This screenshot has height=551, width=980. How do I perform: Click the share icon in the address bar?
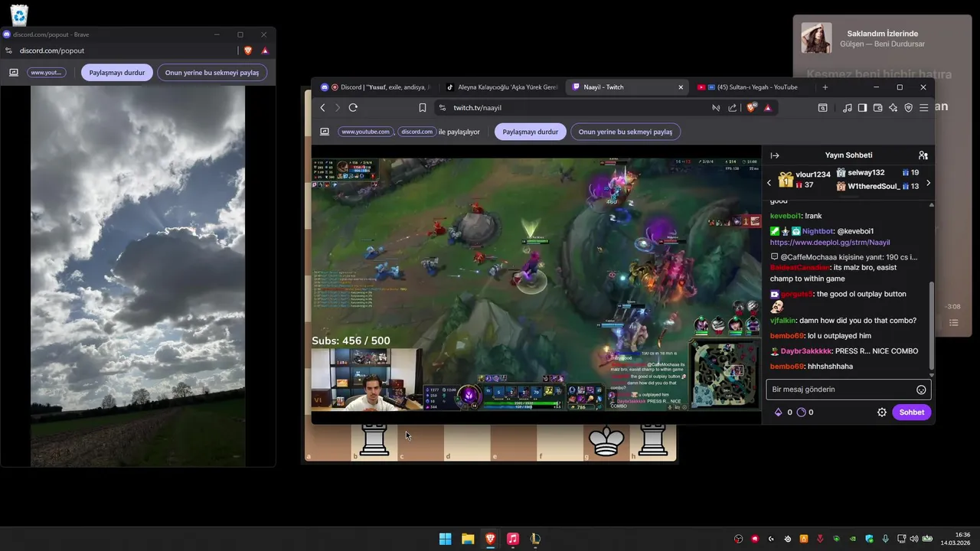(733, 108)
